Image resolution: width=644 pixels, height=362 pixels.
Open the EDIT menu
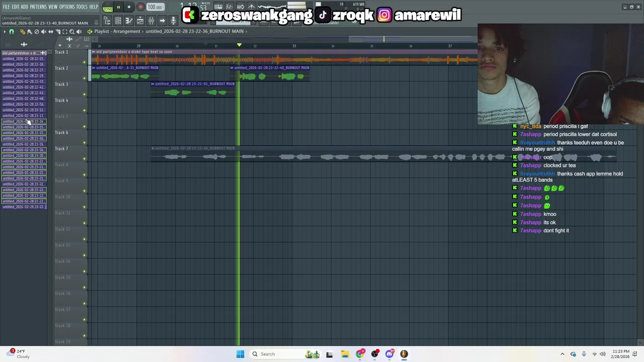16,7
